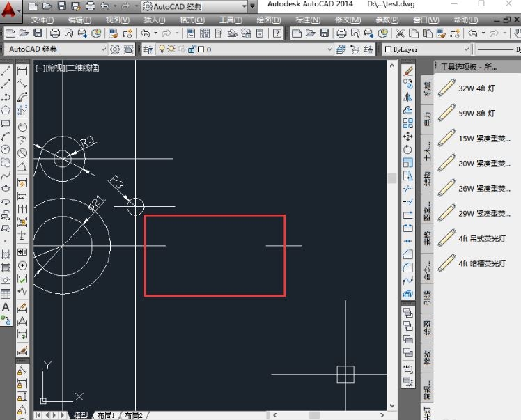
Task: Select the Rectangle draw tool
Action: [x=6, y=123]
